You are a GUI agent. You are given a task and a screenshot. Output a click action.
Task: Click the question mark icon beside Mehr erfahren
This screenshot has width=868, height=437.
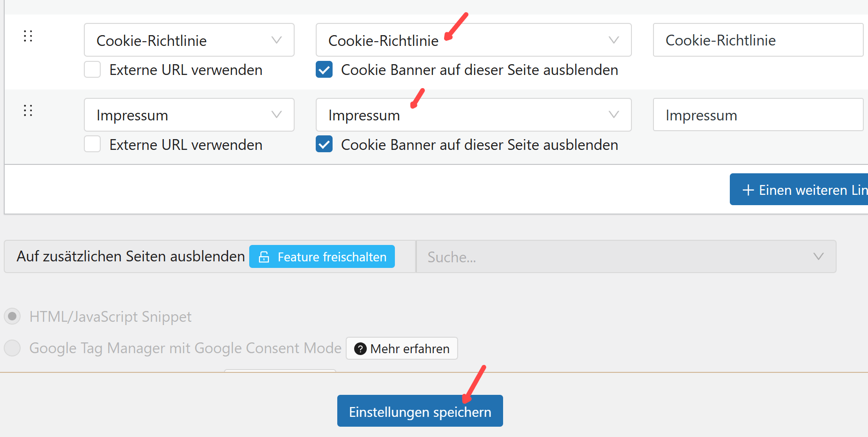coord(360,349)
